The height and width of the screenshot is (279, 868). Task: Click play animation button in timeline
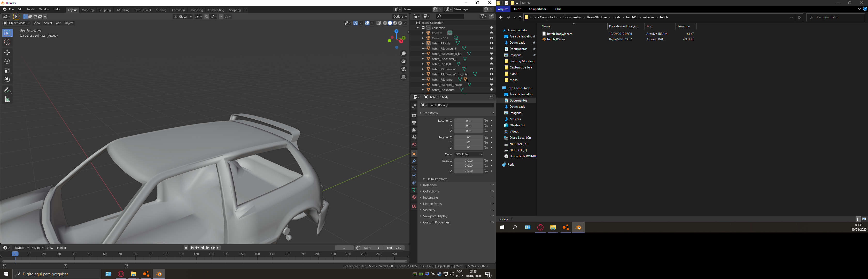point(207,248)
